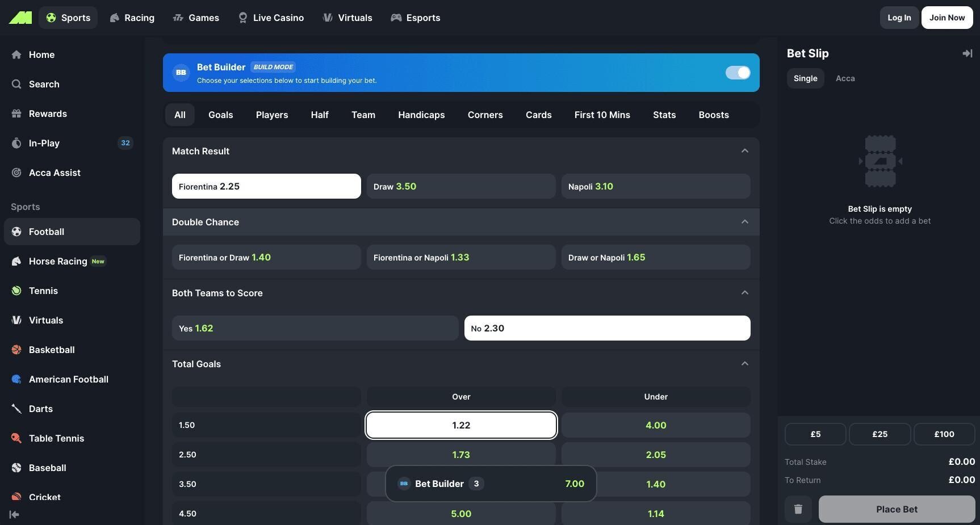The width and height of the screenshot is (980, 525).
Task: Click the bet slip trash bin icon
Action: 798,509
